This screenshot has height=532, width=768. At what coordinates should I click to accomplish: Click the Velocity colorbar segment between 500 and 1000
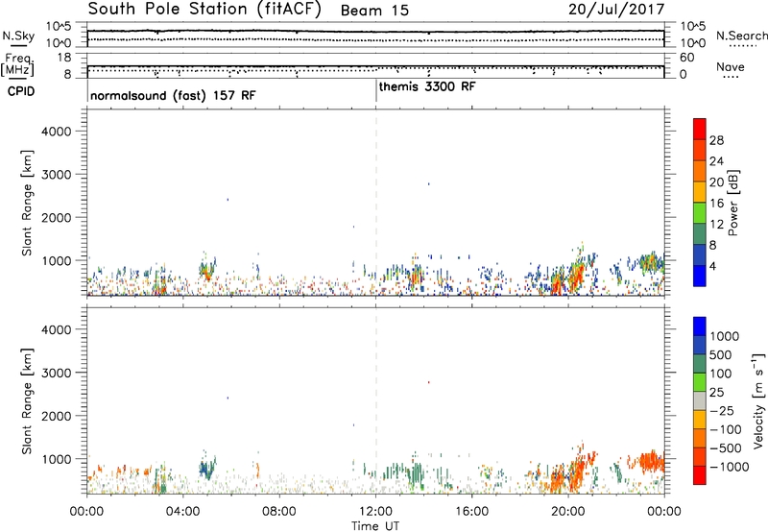(x=700, y=345)
